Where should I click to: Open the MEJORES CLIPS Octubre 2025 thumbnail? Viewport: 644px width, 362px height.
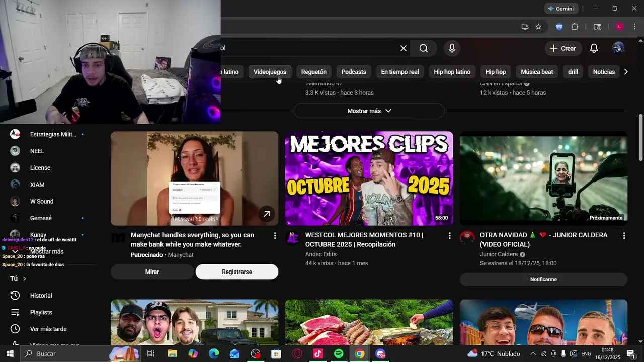(x=369, y=178)
